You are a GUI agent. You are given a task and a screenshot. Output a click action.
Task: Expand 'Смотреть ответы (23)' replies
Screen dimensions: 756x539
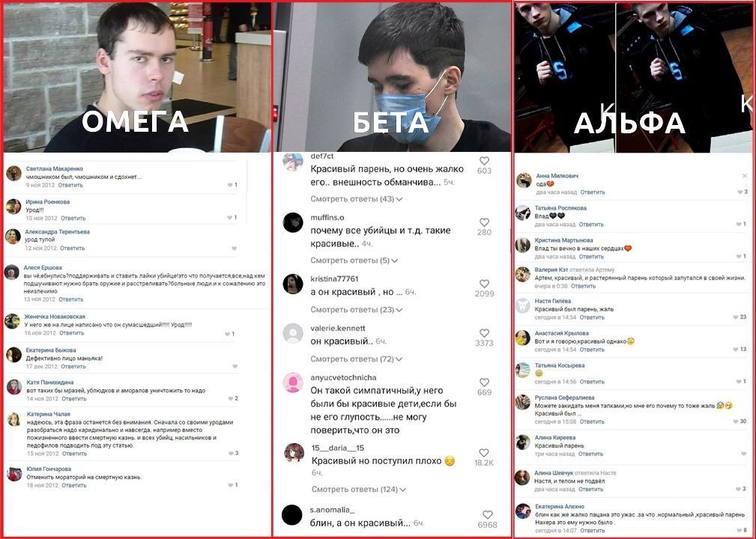[357, 310]
